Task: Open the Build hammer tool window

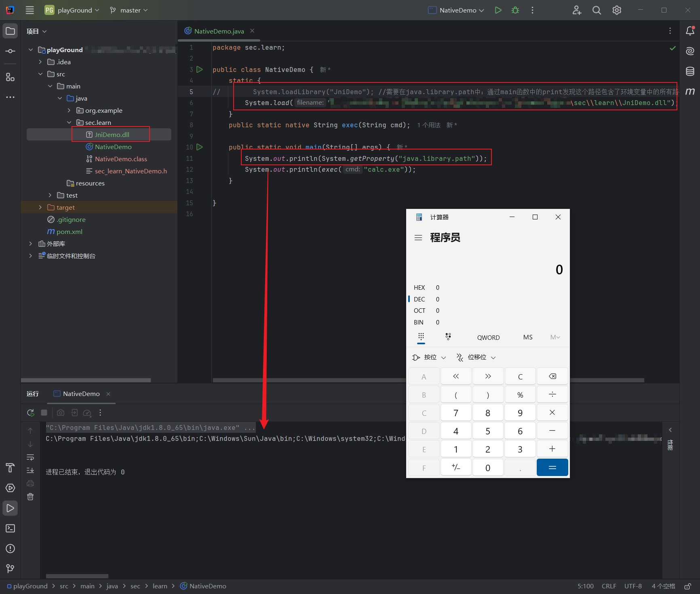Action: [10, 468]
